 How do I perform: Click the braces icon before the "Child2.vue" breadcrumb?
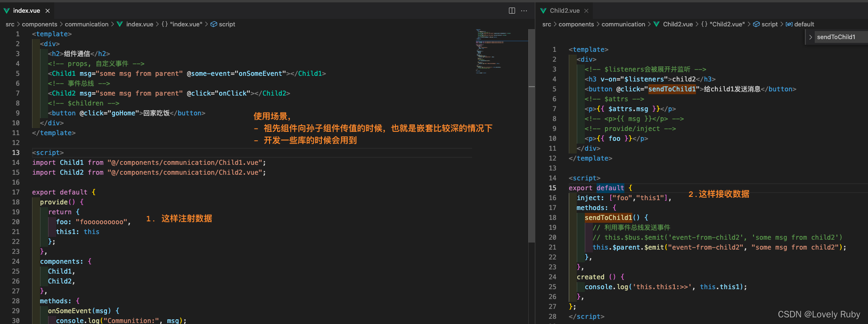(704, 24)
